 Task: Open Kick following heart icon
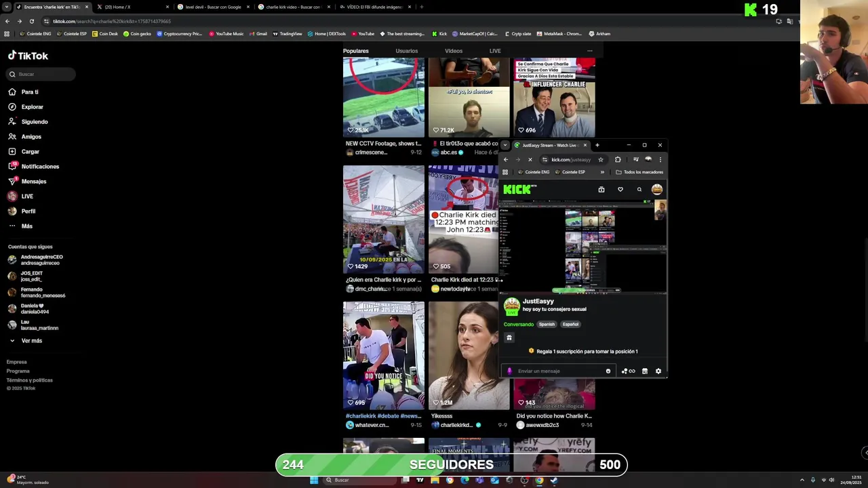click(620, 190)
